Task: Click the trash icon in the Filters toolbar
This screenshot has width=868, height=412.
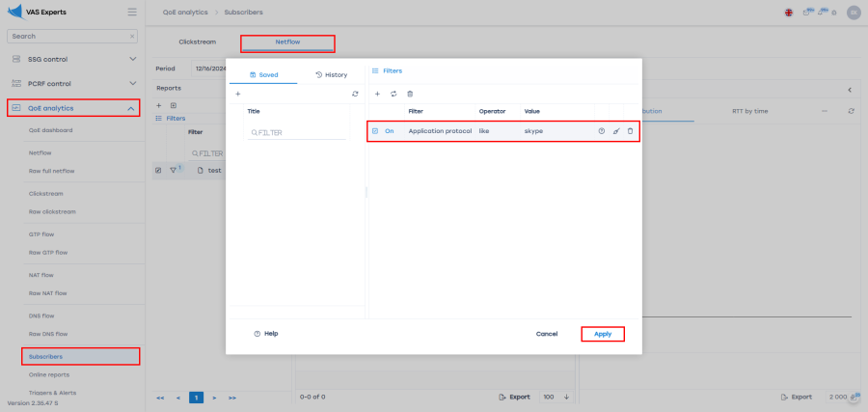Action: (410, 94)
